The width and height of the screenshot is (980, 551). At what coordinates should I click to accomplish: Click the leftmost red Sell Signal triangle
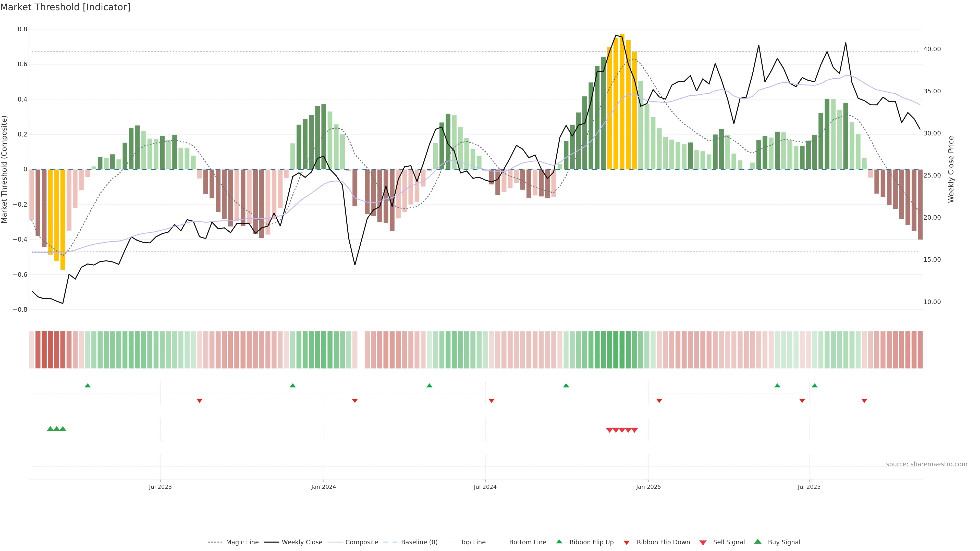[x=609, y=430]
